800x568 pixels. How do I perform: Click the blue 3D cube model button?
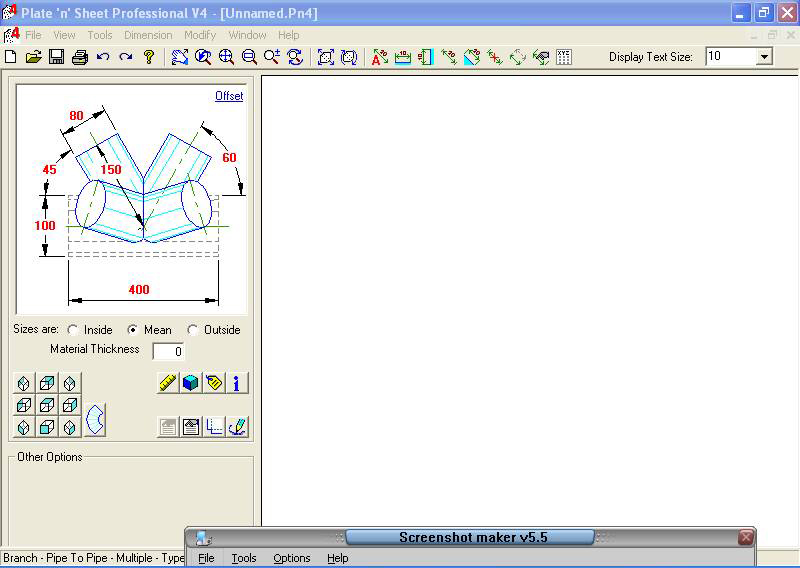191,383
